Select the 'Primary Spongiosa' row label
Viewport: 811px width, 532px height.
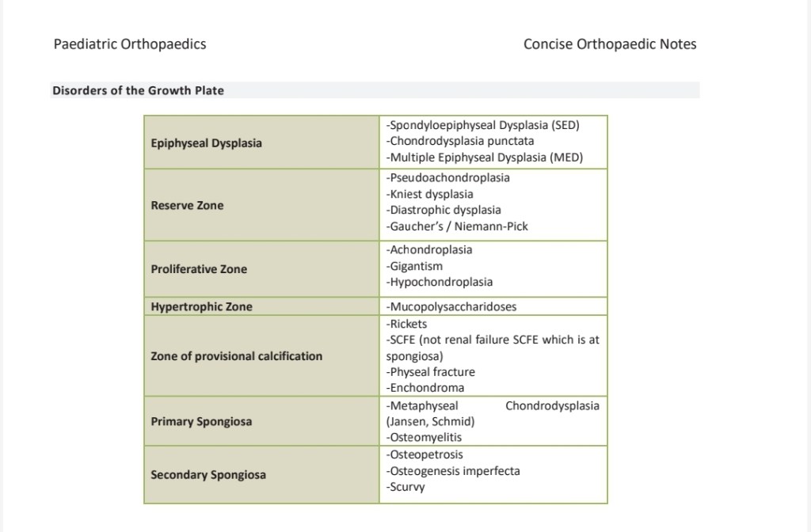(x=201, y=421)
